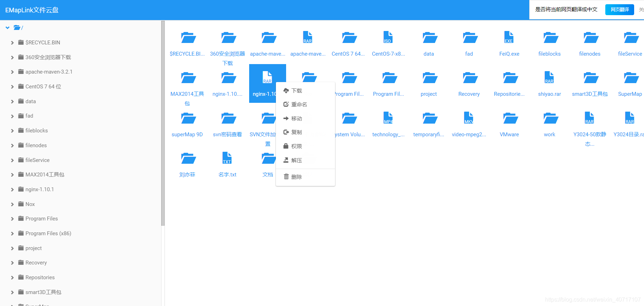
Task: Open the data folder icon in grid
Action: (430, 37)
